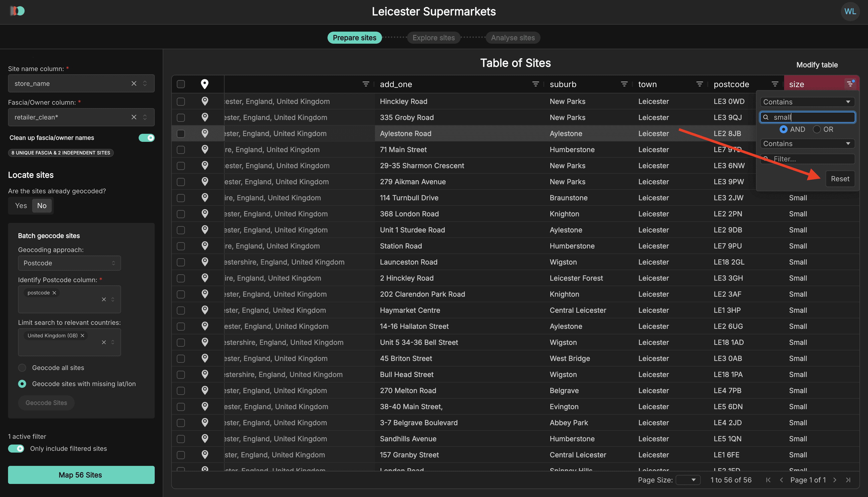This screenshot has height=497, width=868.
Task: Remove the postcode tag chip
Action: point(54,293)
